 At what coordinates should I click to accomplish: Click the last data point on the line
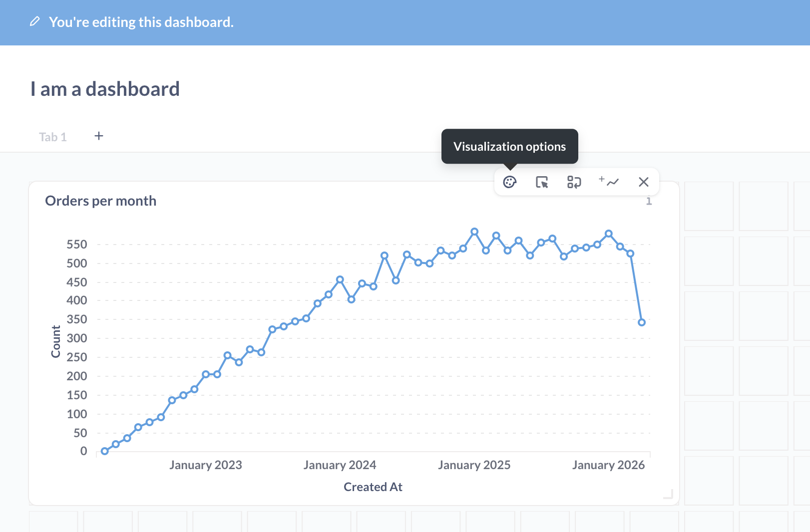pyautogui.click(x=642, y=322)
